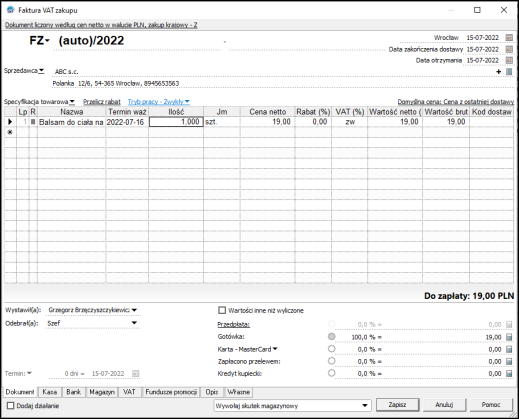Check the Dodaj działanie checkbox
The width and height of the screenshot is (519, 419).
11,406
